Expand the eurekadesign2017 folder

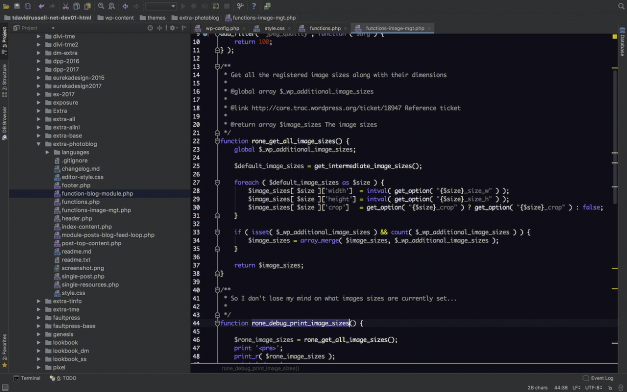[x=39, y=86]
